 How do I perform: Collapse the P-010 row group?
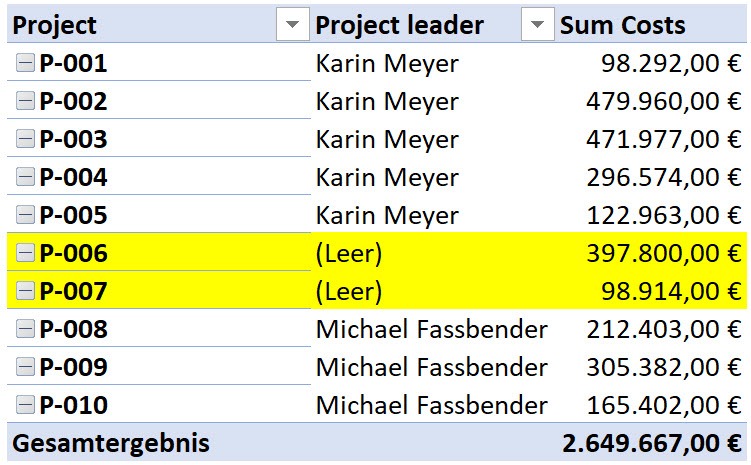click(25, 405)
